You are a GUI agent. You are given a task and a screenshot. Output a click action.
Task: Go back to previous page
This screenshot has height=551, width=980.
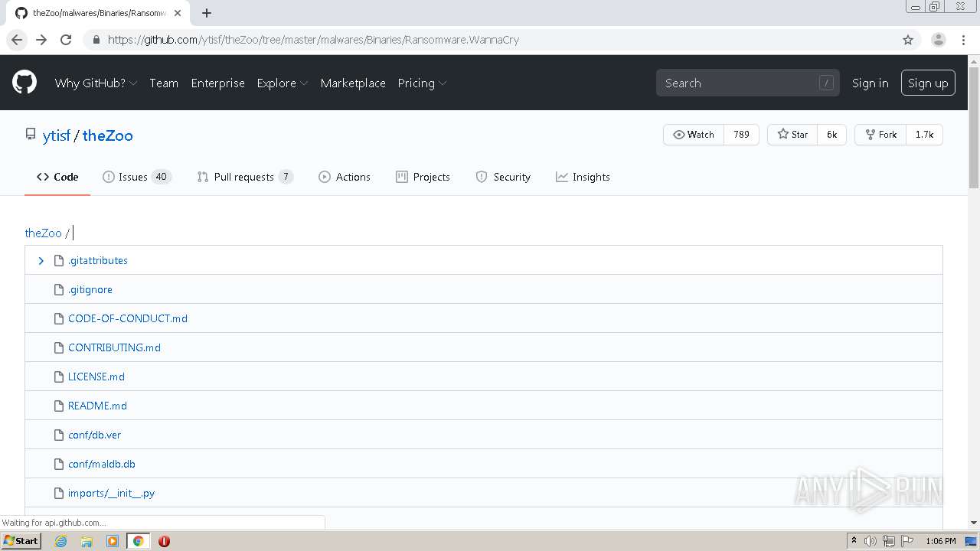(x=17, y=40)
